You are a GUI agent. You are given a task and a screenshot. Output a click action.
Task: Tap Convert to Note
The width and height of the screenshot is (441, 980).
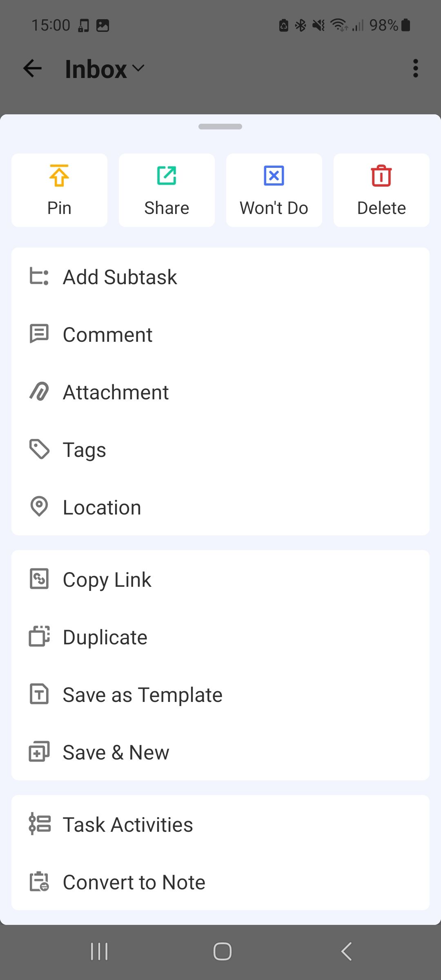[134, 882]
